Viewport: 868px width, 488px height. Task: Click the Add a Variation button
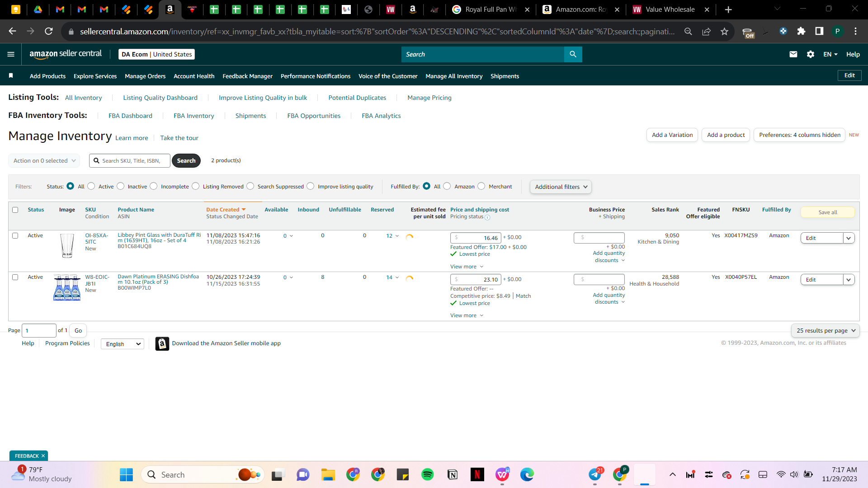click(x=672, y=135)
